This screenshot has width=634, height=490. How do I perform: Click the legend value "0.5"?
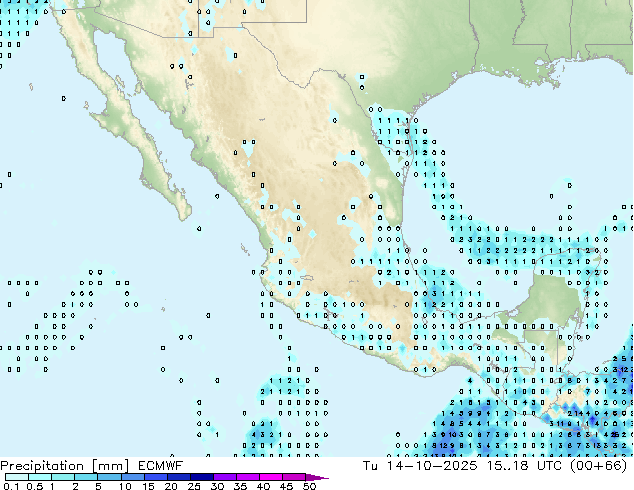(x=35, y=486)
